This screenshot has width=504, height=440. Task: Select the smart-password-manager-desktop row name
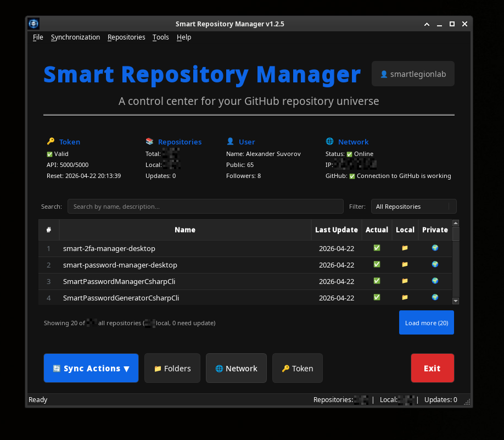point(120,265)
